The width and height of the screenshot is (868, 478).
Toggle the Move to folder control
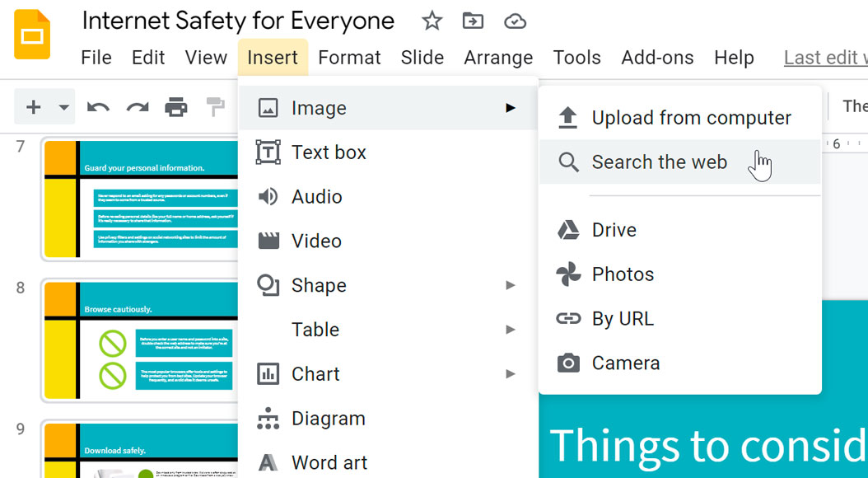tap(473, 22)
